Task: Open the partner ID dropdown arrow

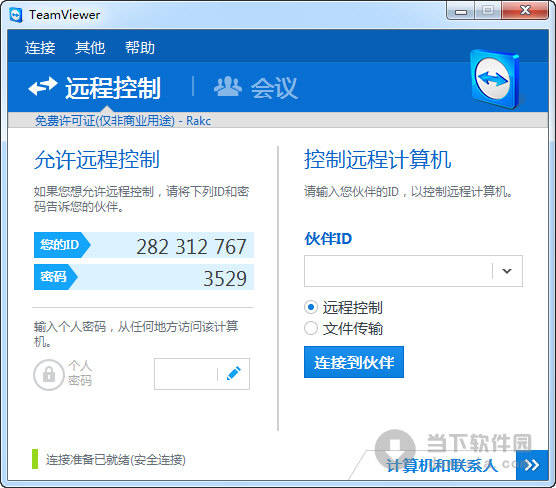Action: click(507, 271)
